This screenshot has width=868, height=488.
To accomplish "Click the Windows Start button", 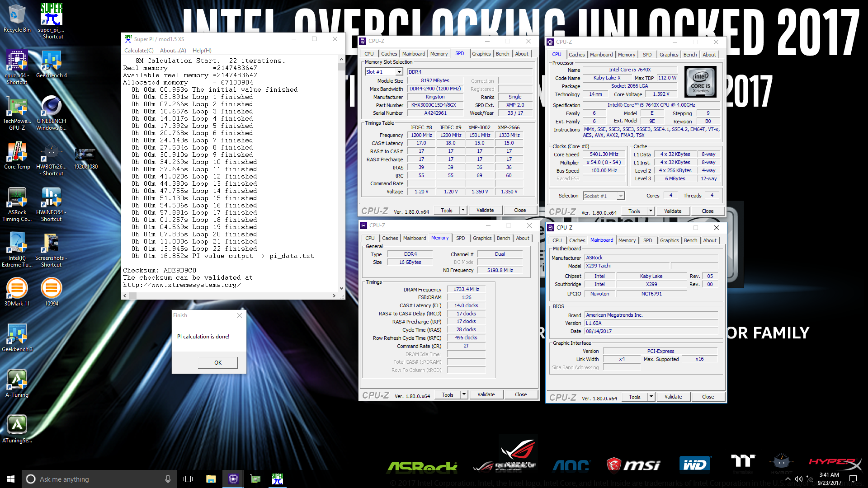I will click(11, 479).
